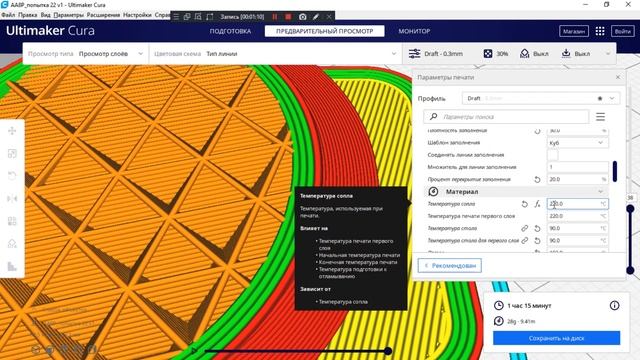Click the Material section clock icon

coord(433,191)
